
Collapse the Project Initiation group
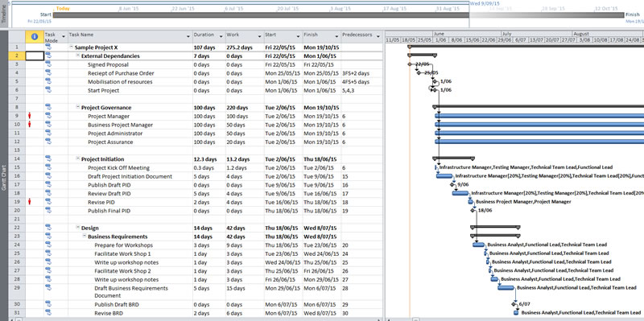click(x=78, y=158)
